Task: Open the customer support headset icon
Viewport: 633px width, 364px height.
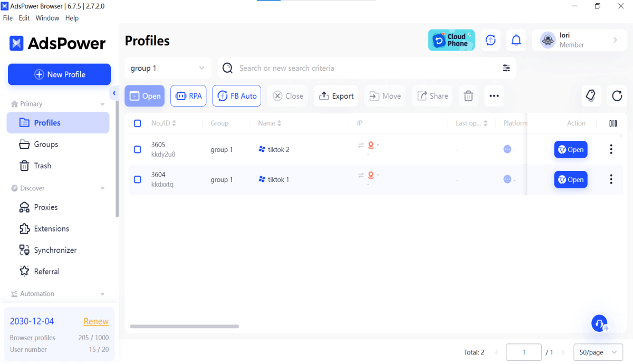Action: tap(599, 323)
